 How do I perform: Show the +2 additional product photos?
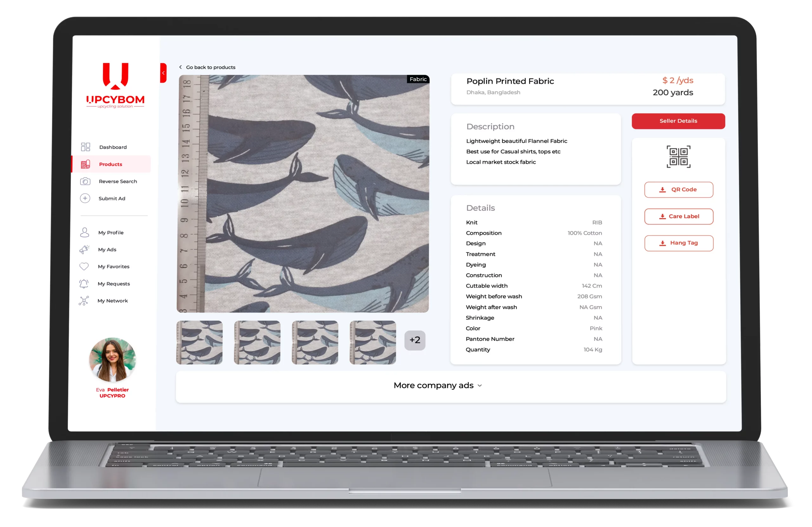[415, 340]
